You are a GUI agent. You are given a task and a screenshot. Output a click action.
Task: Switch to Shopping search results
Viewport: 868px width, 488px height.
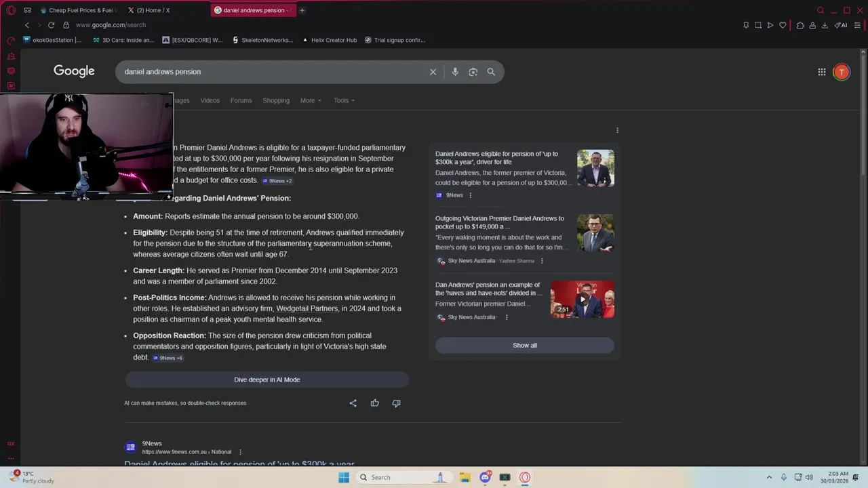[x=276, y=100]
